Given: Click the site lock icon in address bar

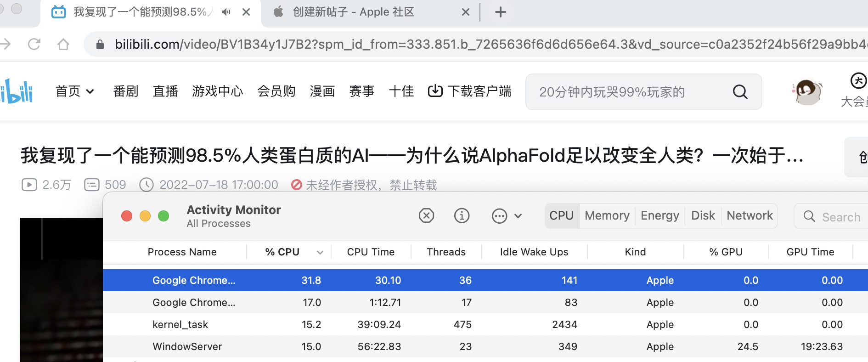Looking at the screenshot, I should point(100,44).
